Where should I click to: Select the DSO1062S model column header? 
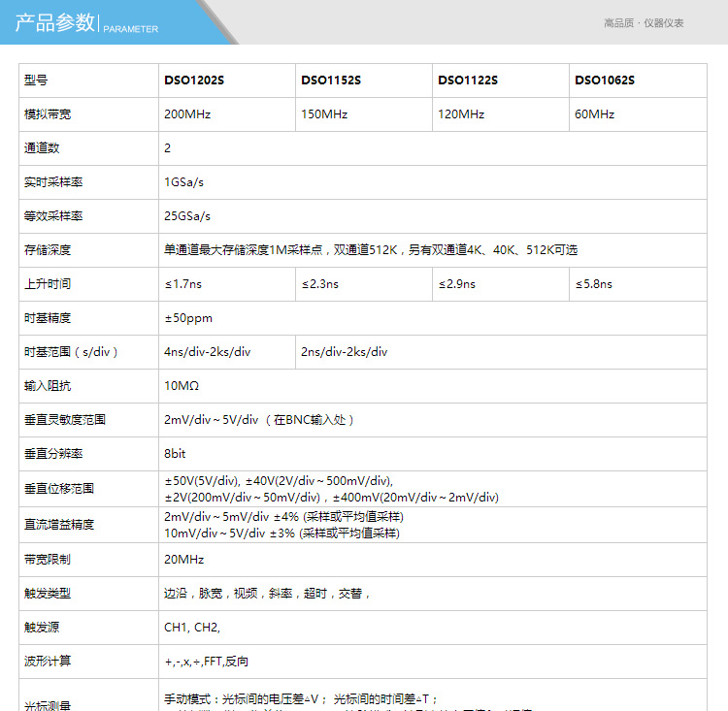coord(605,81)
